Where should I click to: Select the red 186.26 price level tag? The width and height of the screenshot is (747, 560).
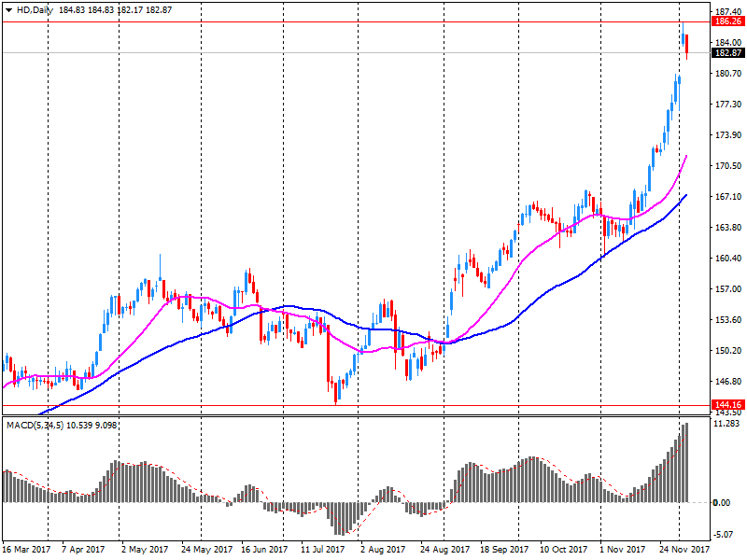[726, 21]
